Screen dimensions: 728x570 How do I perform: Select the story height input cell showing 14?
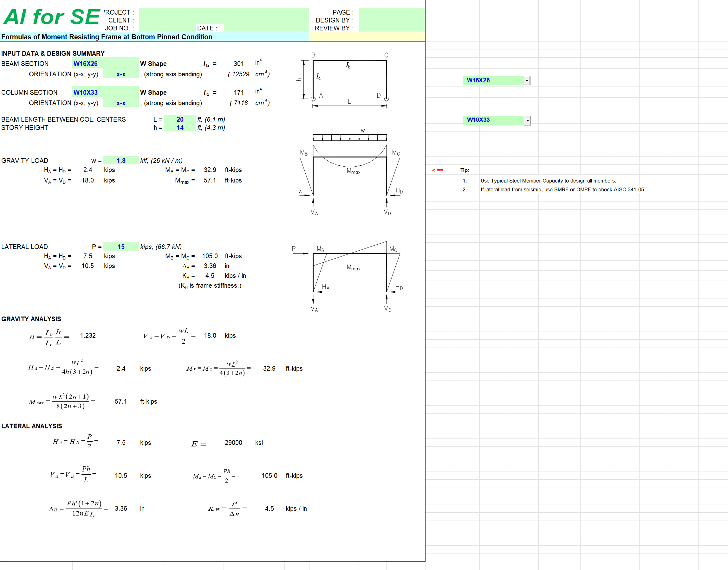click(179, 127)
